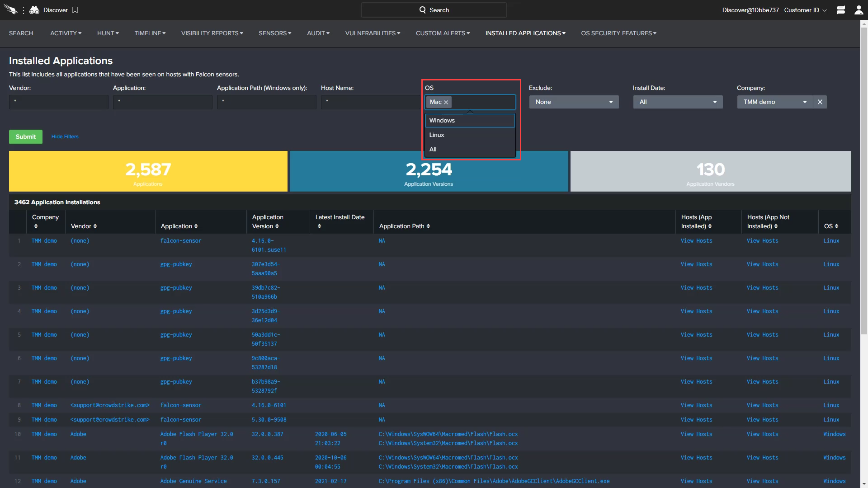Click the Submit button
The image size is (868, 488).
(x=26, y=136)
